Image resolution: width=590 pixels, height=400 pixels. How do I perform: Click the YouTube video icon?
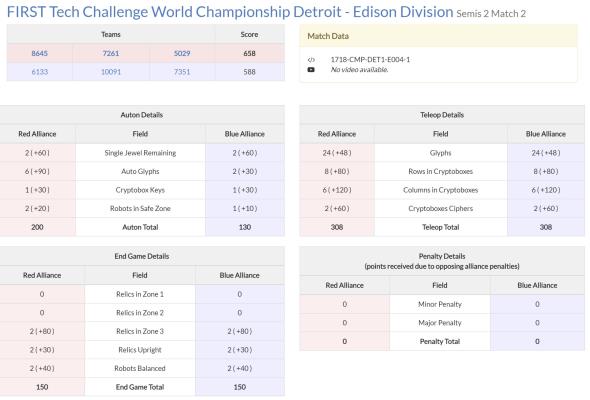coord(311,70)
